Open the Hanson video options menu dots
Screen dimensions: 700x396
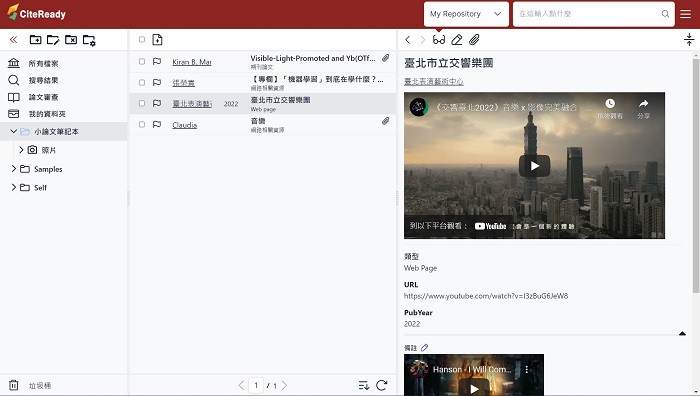point(527,370)
